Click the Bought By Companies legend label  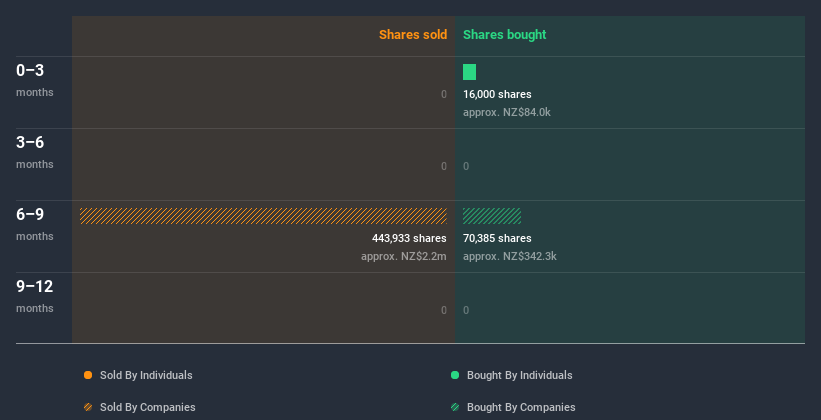click(521, 407)
